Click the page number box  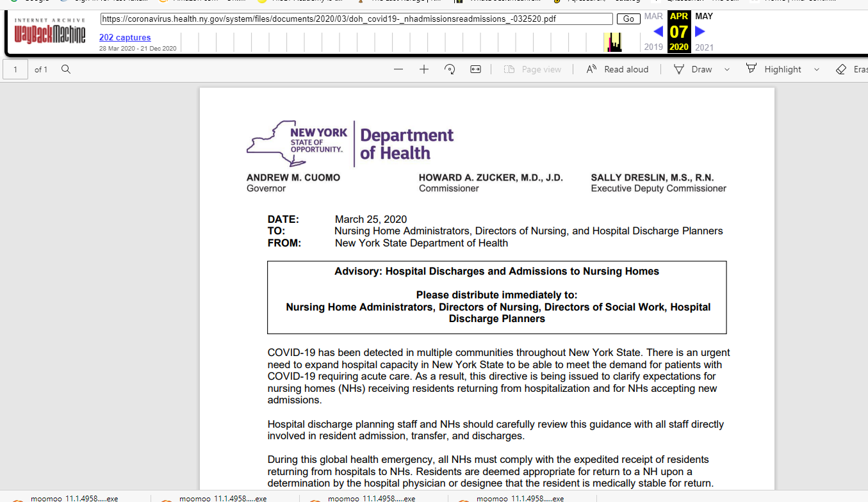pyautogui.click(x=16, y=69)
